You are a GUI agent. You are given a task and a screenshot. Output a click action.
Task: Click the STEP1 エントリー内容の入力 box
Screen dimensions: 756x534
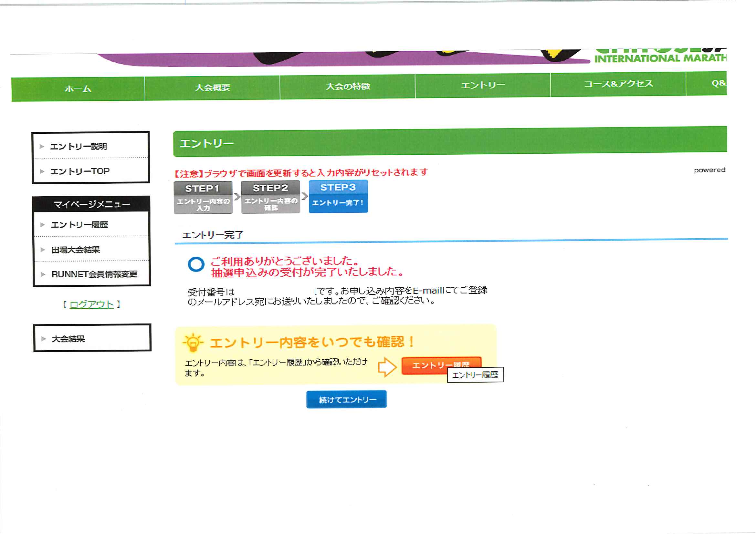point(203,197)
